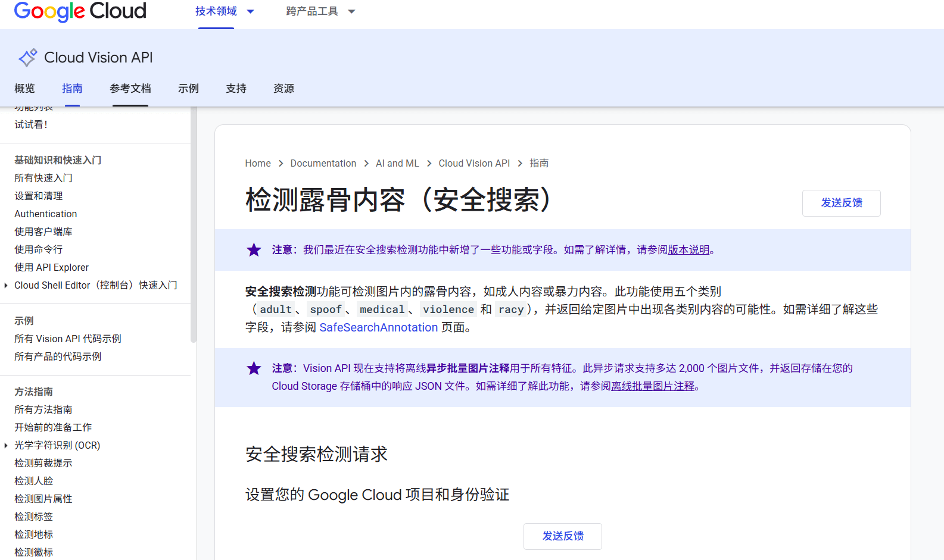The width and height of the screenshot is (944, 560).
Task: Click the adult code term
Action: coord(276,309)
